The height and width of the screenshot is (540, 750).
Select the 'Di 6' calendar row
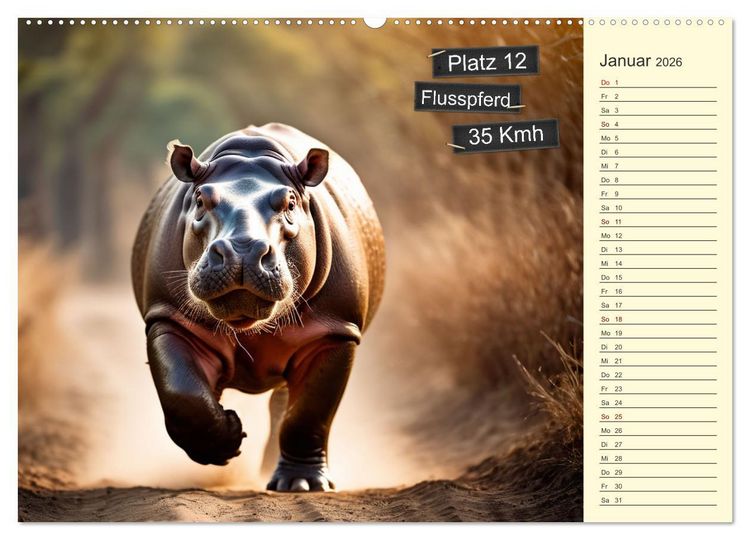pos(658,152)
